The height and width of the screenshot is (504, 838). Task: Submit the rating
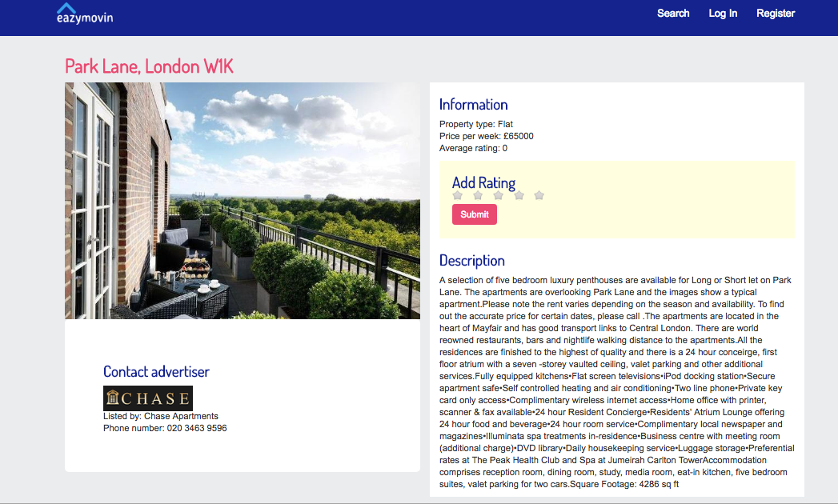pyautogui.click(x=475, y=214)
